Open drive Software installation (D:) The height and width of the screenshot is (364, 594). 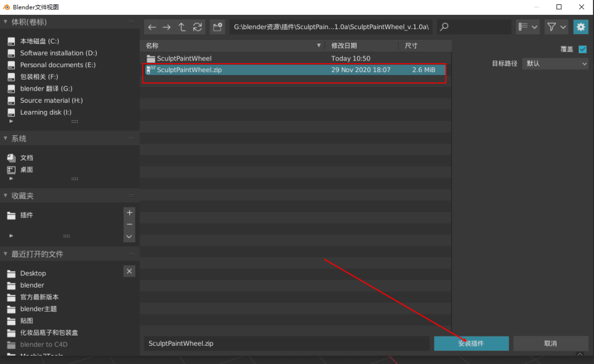coord(59,53)
